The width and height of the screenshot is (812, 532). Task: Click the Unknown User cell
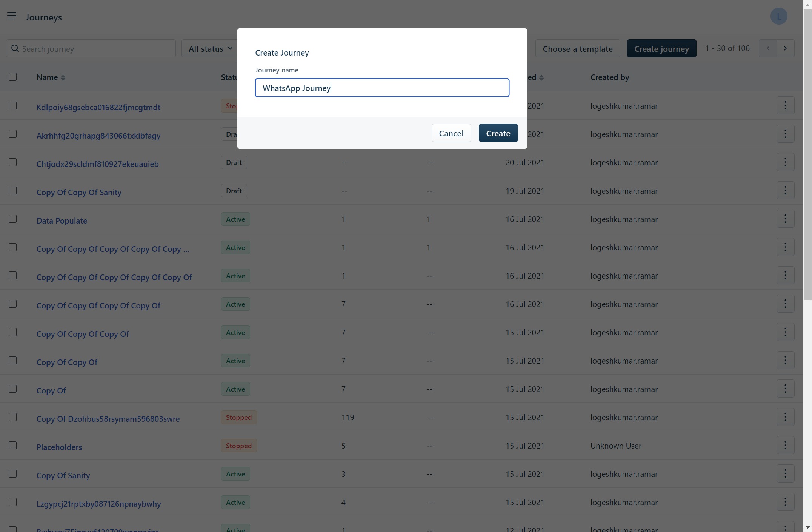pyautogui.click(x=616, y=446)
